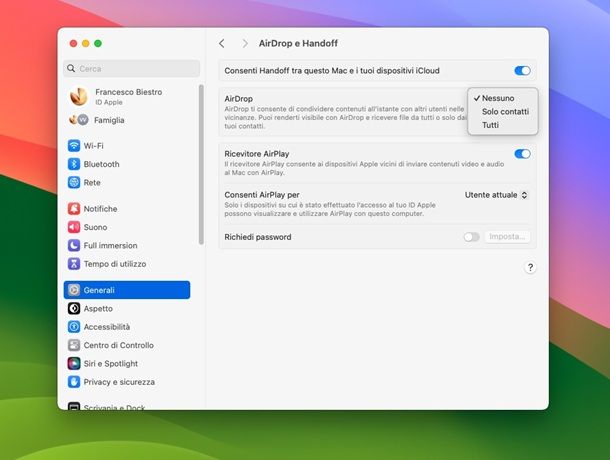Open the Aspetto icon
The image size is (610, 460).
pyautogui.click(x=74, y=308)
